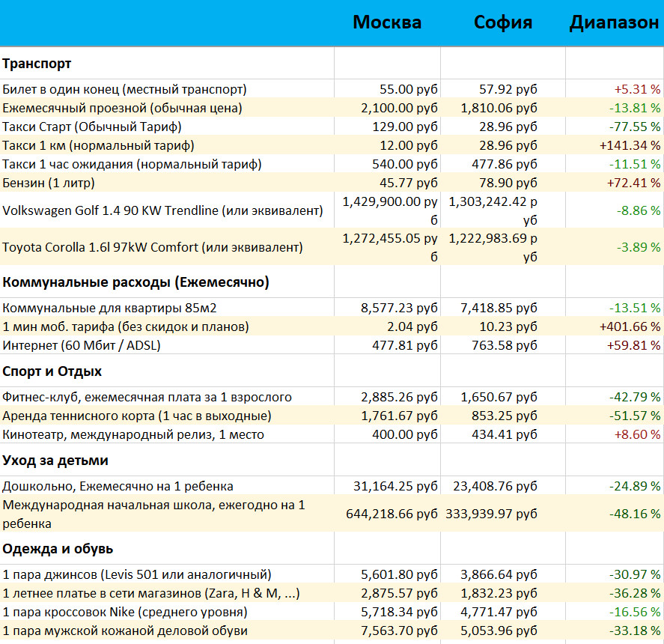Select the Транспорт section heading
The image size is (664, 644).
37,64
